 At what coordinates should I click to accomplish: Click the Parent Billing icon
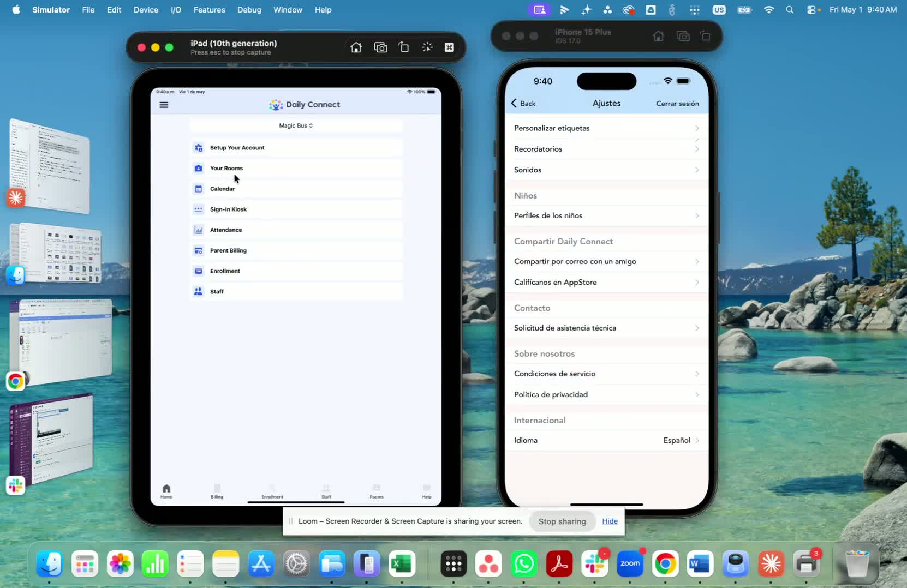click(x=199, y=250)
